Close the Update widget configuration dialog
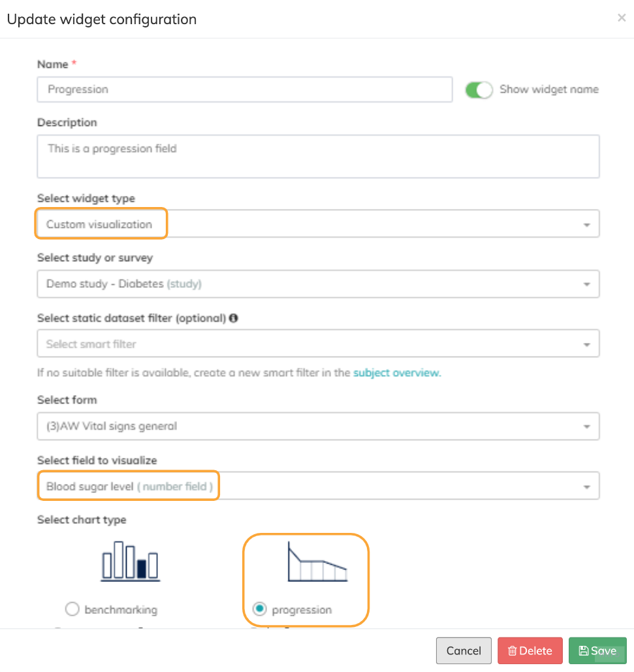 click(x=622, y=18)
